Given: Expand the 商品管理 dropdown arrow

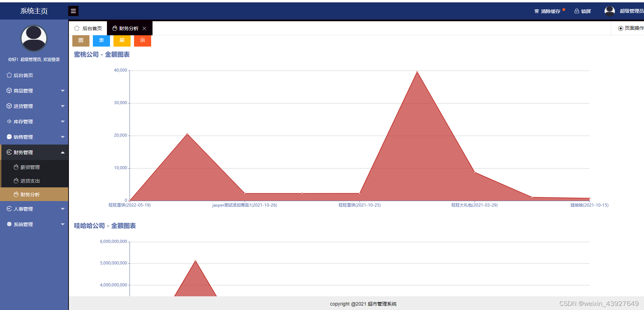Looking at the screenshot, I should 63,91.
